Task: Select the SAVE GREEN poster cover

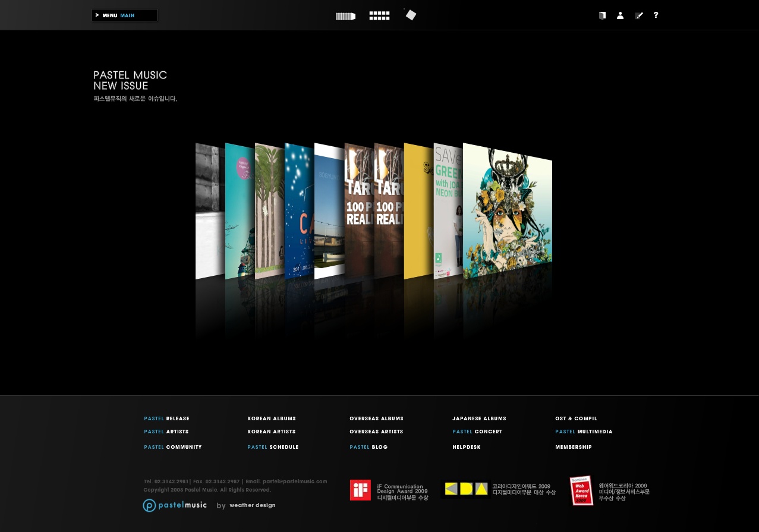Action: [448, 210]
